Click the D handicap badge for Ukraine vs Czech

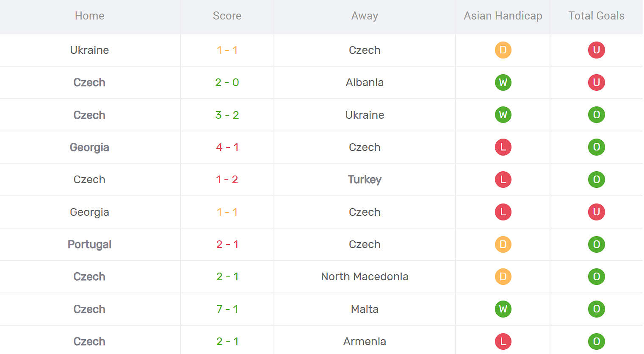503,50
